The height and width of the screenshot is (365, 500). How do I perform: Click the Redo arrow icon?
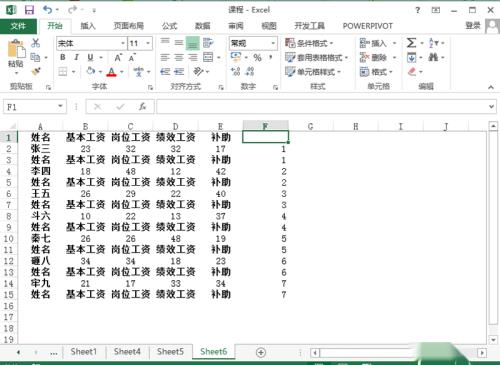point(72,10)
